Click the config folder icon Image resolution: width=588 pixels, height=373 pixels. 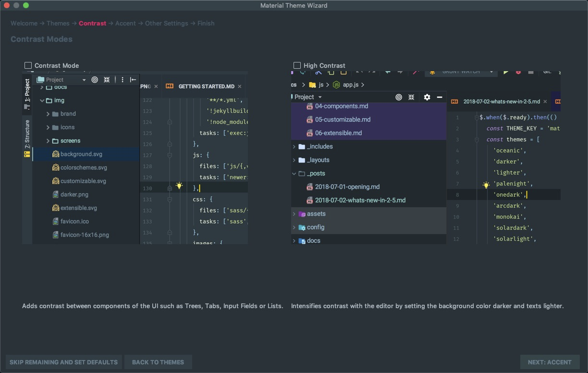coord(302,227)
